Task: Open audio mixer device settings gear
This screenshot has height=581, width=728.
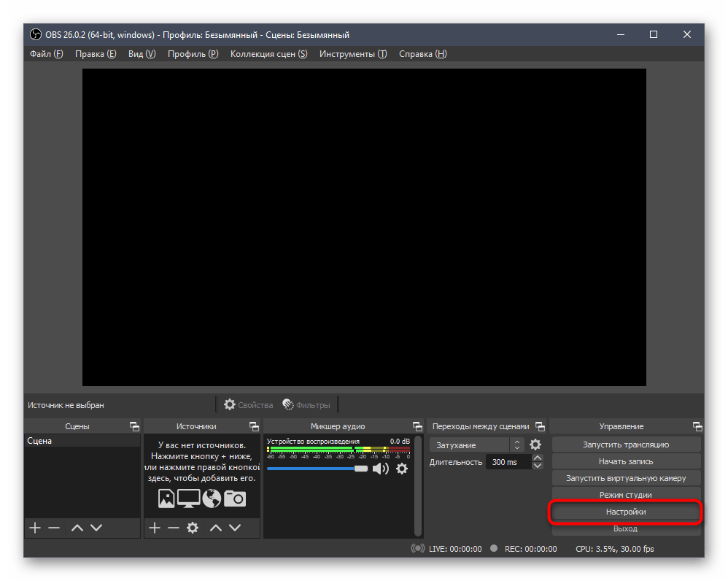Action: (x=401, y=469)
